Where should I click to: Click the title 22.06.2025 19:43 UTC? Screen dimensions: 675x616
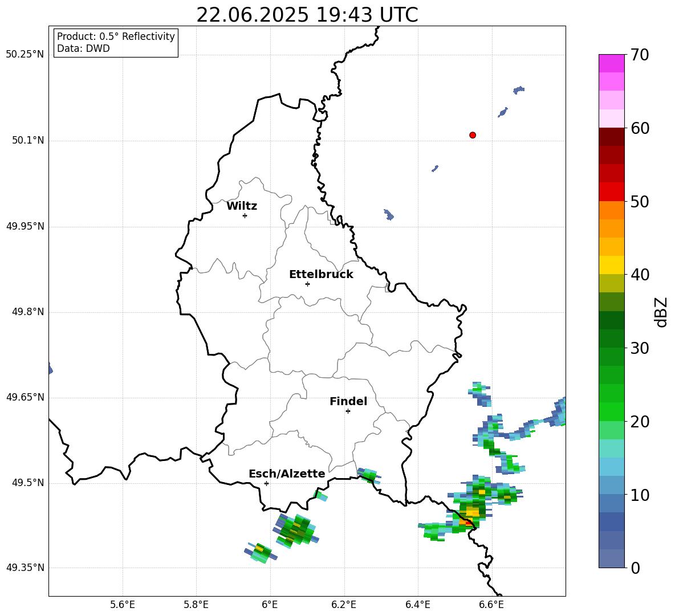coord(307,15)
